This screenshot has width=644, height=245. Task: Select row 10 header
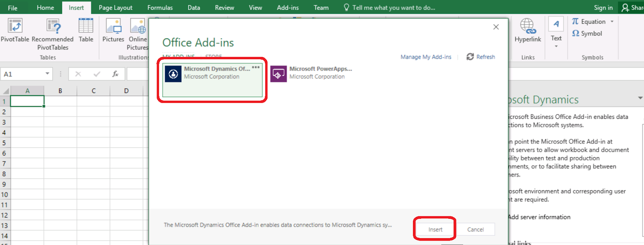[4, 195]
